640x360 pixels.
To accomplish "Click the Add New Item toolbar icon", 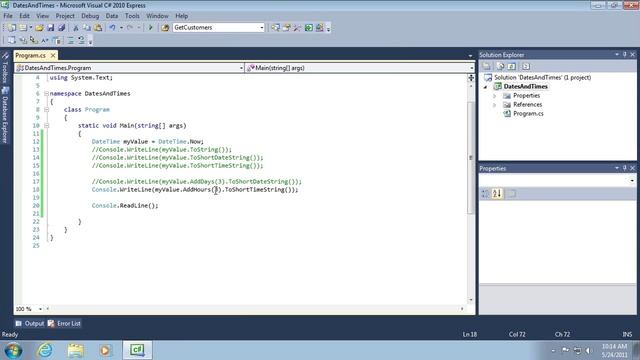I will [23, 28].
